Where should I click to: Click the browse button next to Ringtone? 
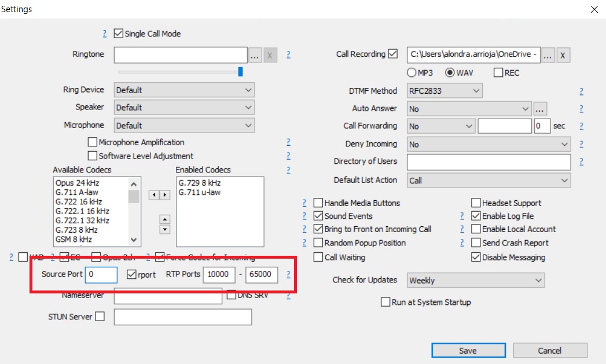(255, 56)
